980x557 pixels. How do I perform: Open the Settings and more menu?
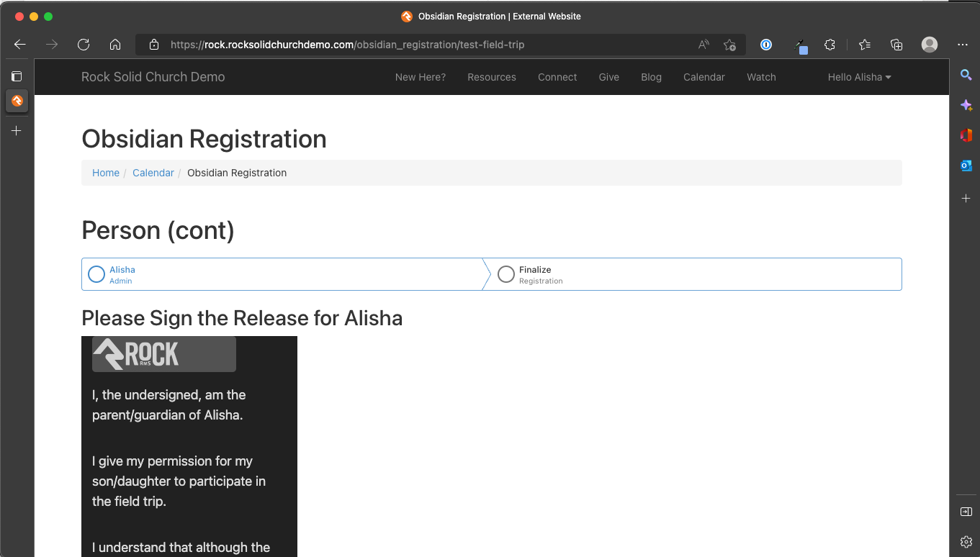click(963, 45)
